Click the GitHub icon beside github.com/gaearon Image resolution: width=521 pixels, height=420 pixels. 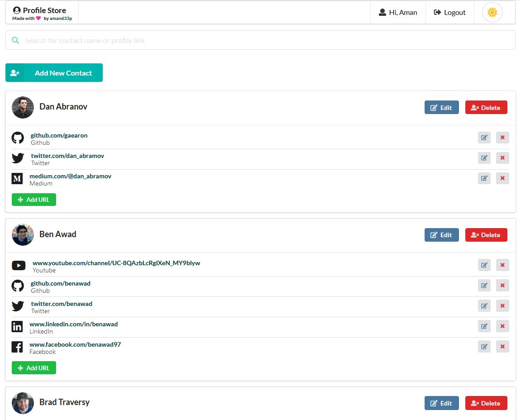tap(18, 137)
